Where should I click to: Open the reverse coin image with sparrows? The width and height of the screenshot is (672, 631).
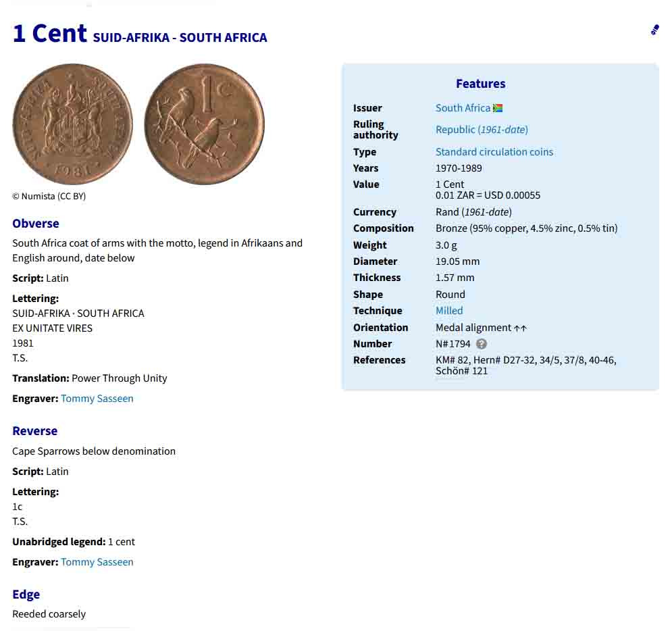tap(205, 124)
